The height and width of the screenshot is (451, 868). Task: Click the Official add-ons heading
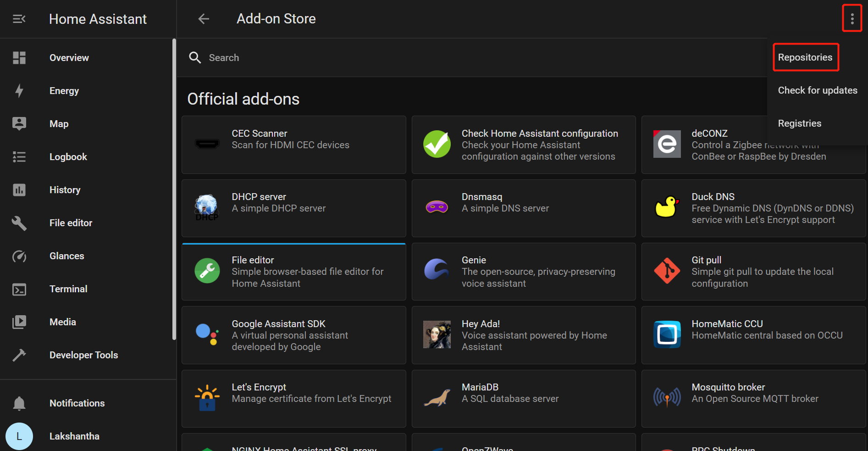(x=243, y=99)
